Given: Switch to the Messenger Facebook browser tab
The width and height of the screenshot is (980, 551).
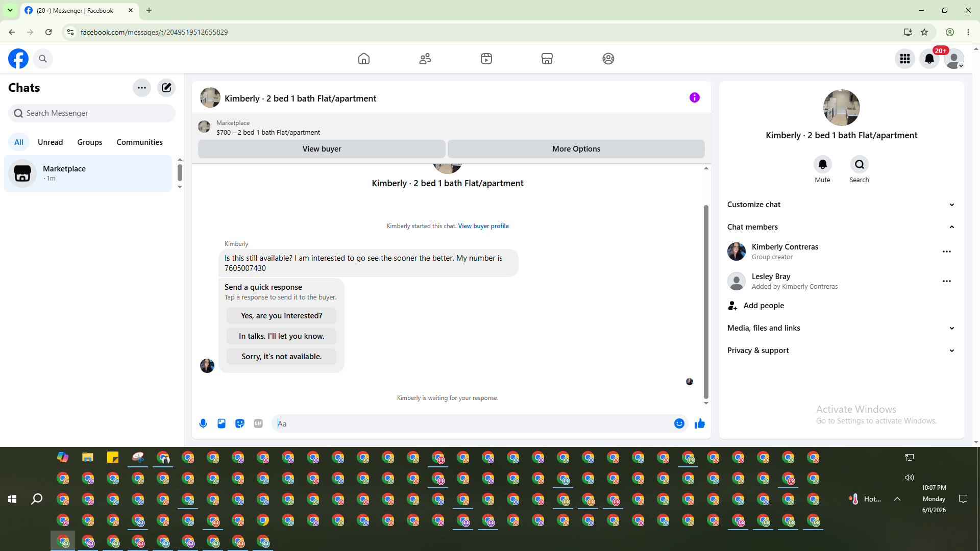Looking at the screenshot, I should click(79, 10).
